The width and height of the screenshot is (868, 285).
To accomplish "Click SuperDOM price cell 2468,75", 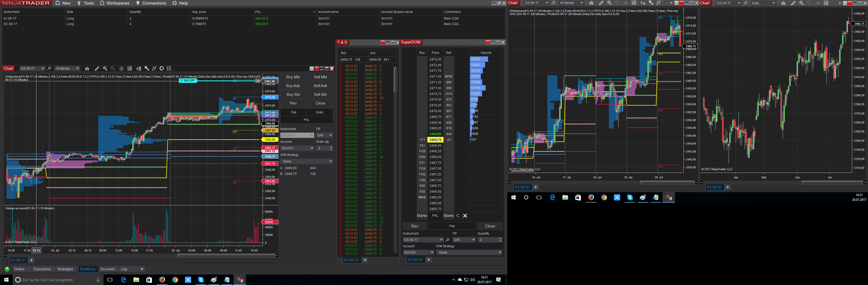I will (435, 140).
